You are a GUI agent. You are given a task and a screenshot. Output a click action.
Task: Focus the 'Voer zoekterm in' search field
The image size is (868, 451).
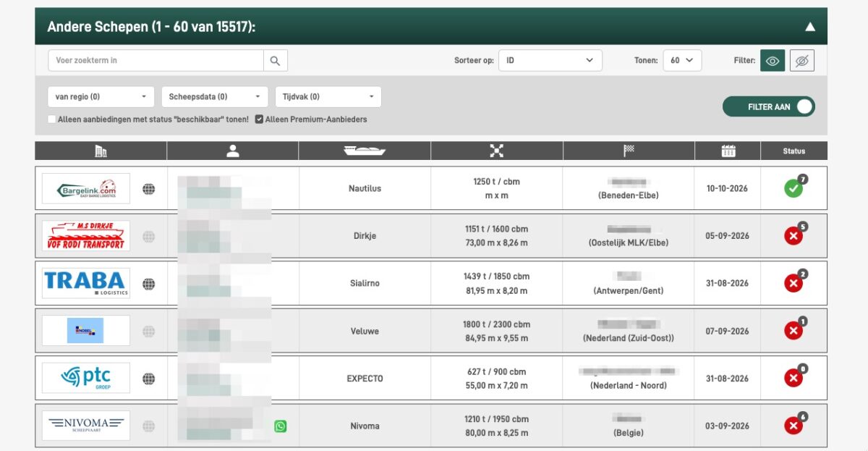[156, 61]
